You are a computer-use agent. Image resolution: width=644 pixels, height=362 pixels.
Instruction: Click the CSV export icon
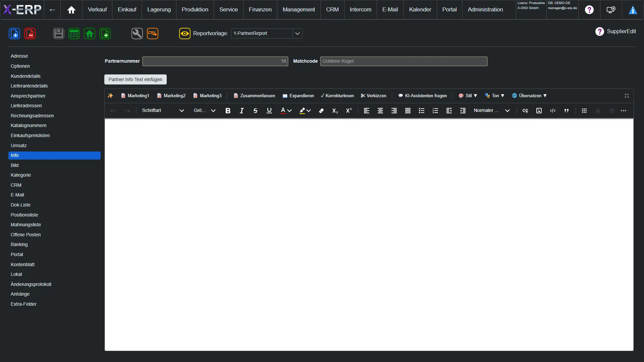pyautogui.click(x=153, y=34)
